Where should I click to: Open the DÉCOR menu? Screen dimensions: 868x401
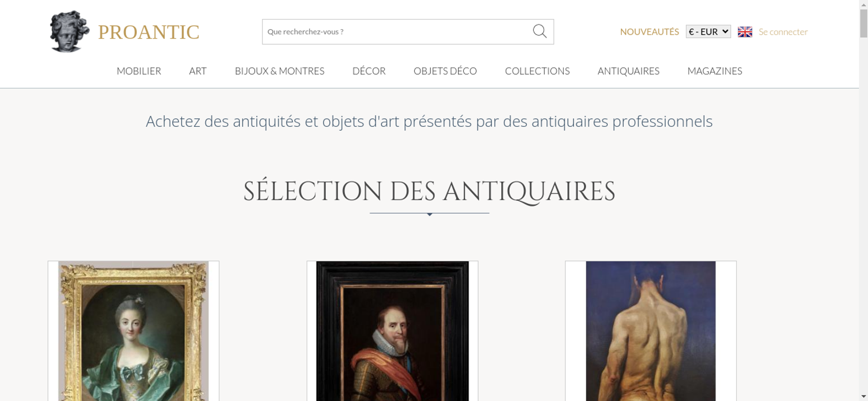click(369, 71)
